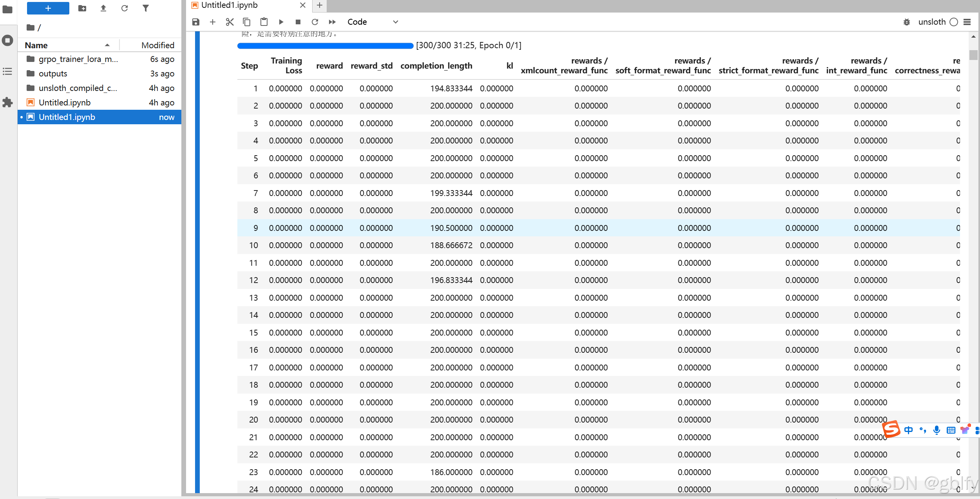Viewport: 980px width, 499px height.
Task: Click the blue new launcher button
Action: pyautogui.click(x=48, y=8)
